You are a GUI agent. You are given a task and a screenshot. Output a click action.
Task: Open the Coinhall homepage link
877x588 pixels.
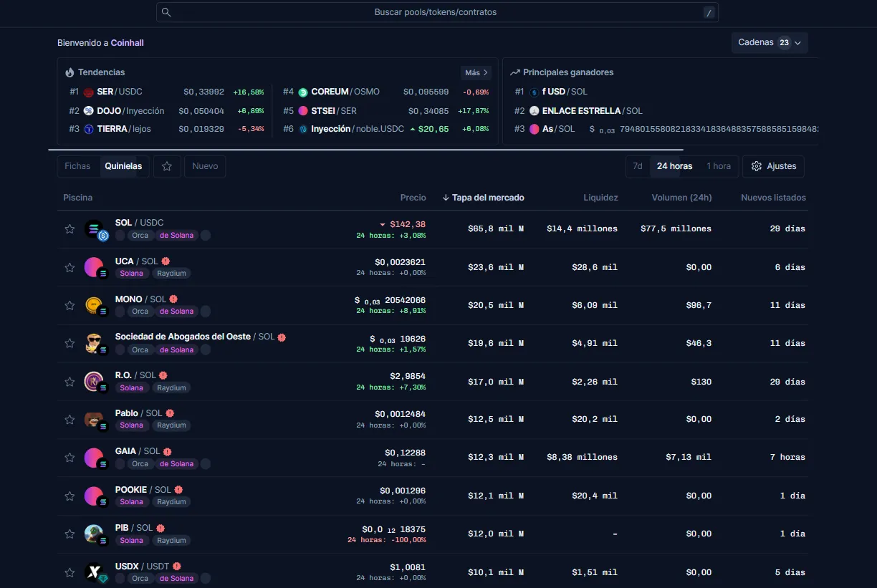[x=127, y=42]
